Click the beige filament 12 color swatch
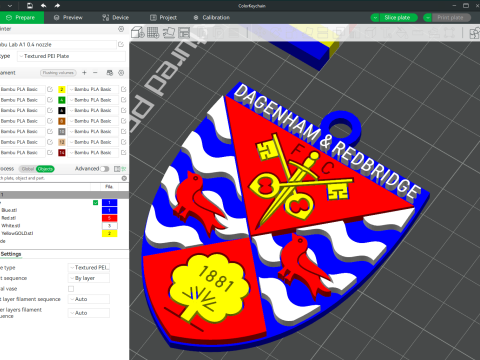 (62, 142)
